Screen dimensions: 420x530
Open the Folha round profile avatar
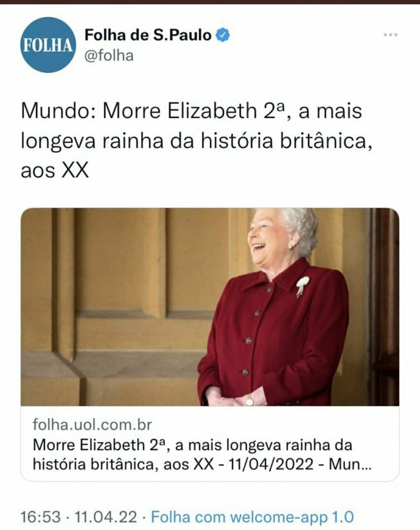(x=48, y=45)
